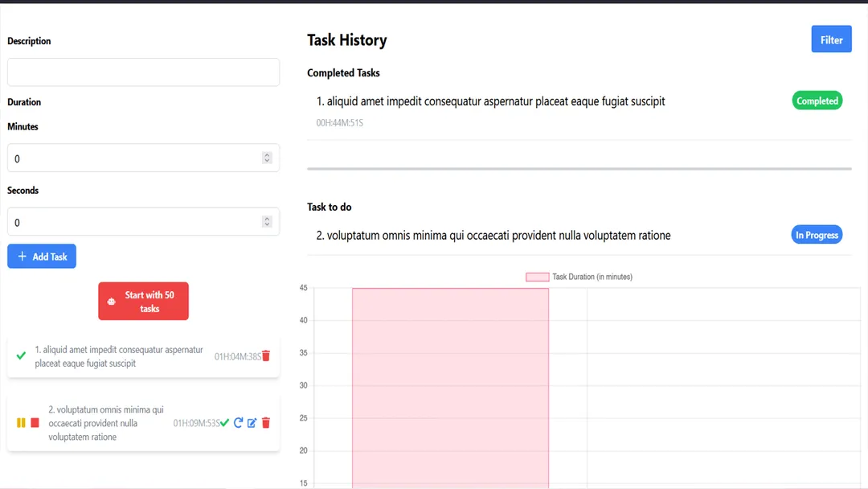Delete task 2 with the trash icon
Viewport: 868px width, 489px height.
tap(266, 423)
